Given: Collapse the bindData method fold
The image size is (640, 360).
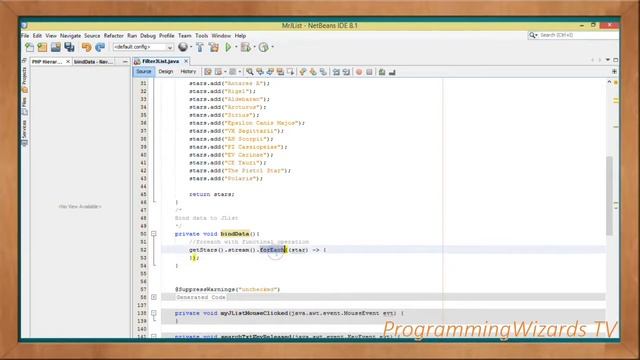Looking at the screenshot, I should pyautogui.click(x=154, y=234).
